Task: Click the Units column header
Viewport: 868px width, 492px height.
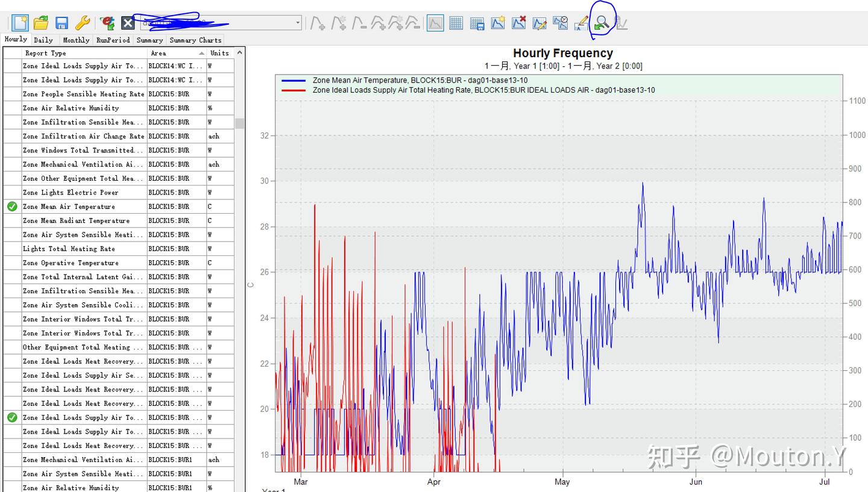Action: coord(219,53)
